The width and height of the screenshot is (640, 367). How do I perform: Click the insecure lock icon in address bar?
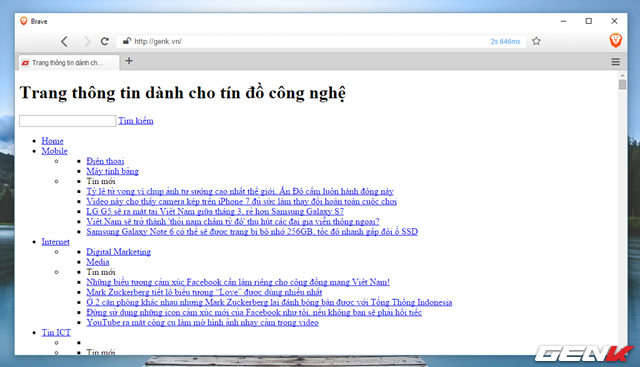[127, 41]
